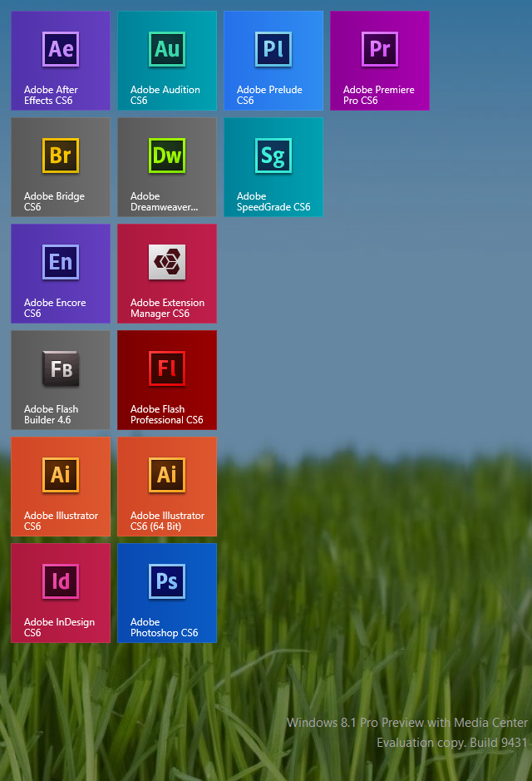Launch Adobe Illustrator CS6 (64 Bit)
Screen dimensions: 532x781
[167, 487]
